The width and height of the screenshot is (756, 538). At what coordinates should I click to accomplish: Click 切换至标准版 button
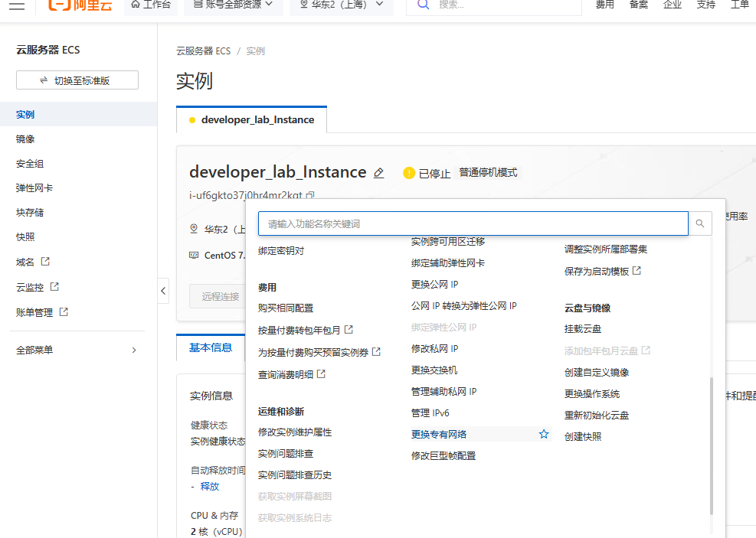pyautogui.click(x=77, y=80)
